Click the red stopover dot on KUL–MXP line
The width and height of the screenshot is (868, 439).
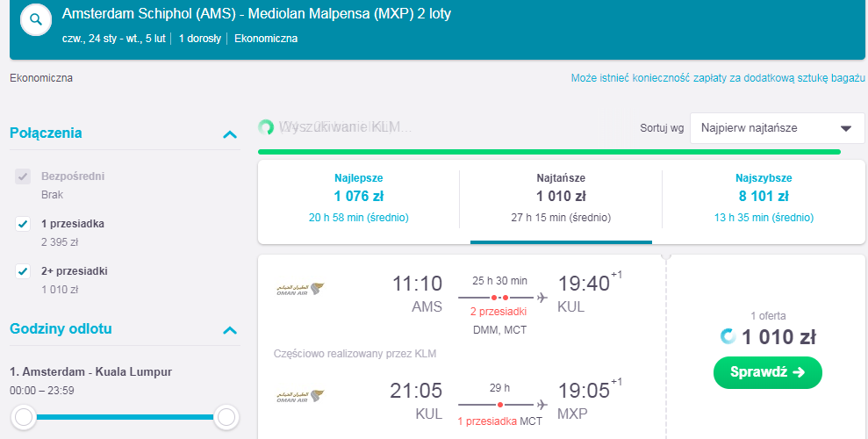click(x=500, y=405)
